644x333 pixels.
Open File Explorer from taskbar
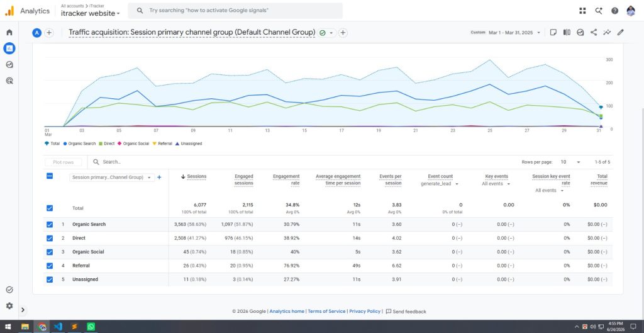click(x=25, y=327)
